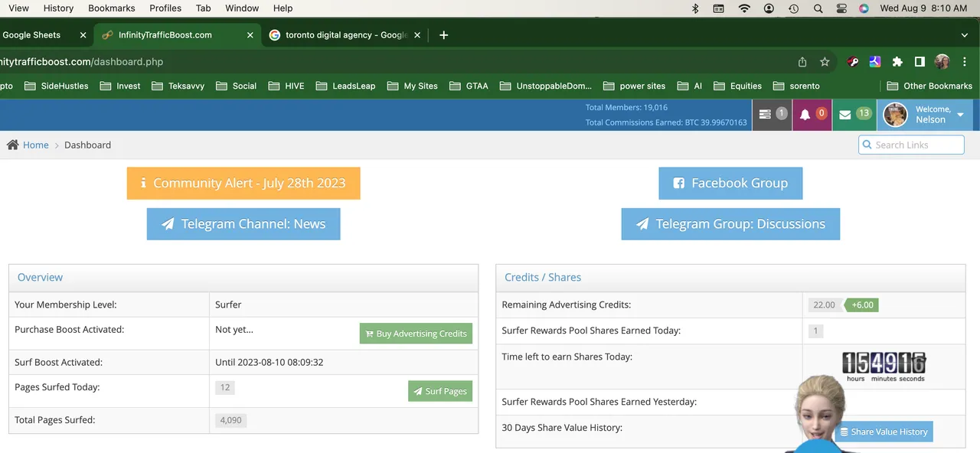This screenshot has height=453, width=980.
Task: Open the Share Value History button
Action: (x=884, y=432)
